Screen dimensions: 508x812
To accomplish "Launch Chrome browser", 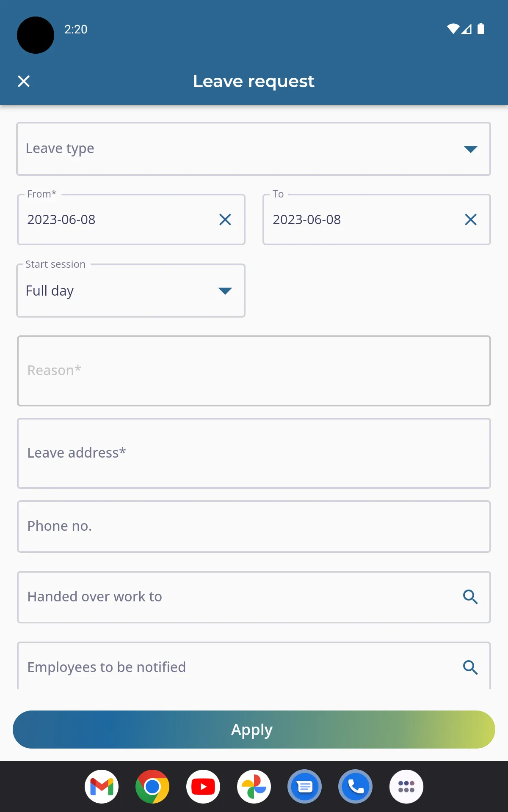I will tap(152, 787).
